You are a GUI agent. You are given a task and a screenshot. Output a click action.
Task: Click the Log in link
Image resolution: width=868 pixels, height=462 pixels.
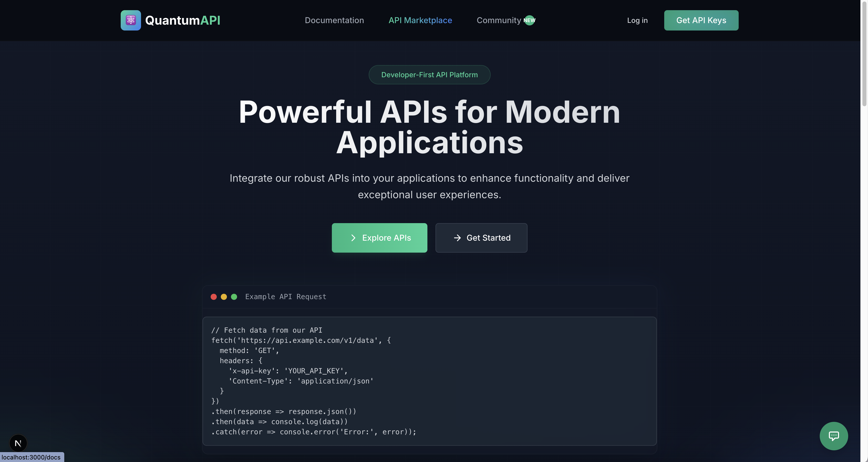point(637,20)
